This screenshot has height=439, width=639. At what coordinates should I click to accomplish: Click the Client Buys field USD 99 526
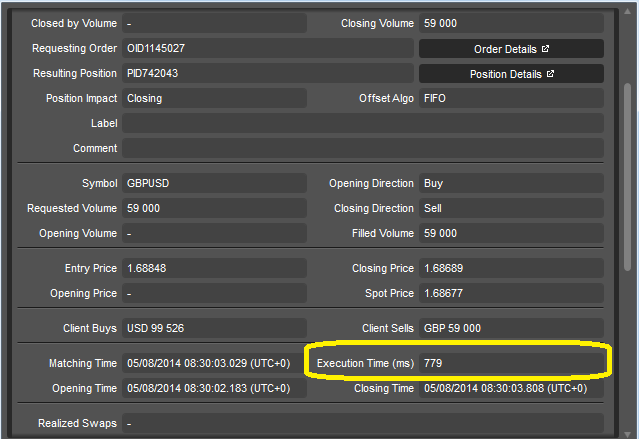[x=214, y=328]
